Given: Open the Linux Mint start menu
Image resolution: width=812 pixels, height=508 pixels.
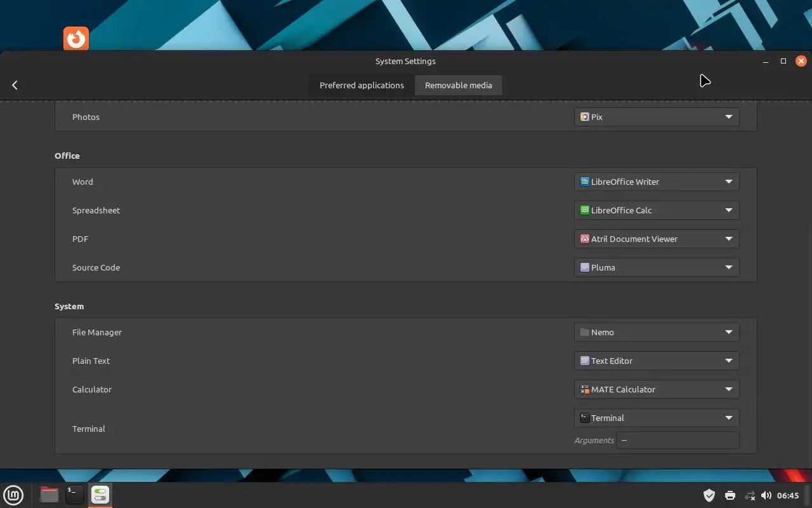Looking at the screenshot, I should [13, 495].
